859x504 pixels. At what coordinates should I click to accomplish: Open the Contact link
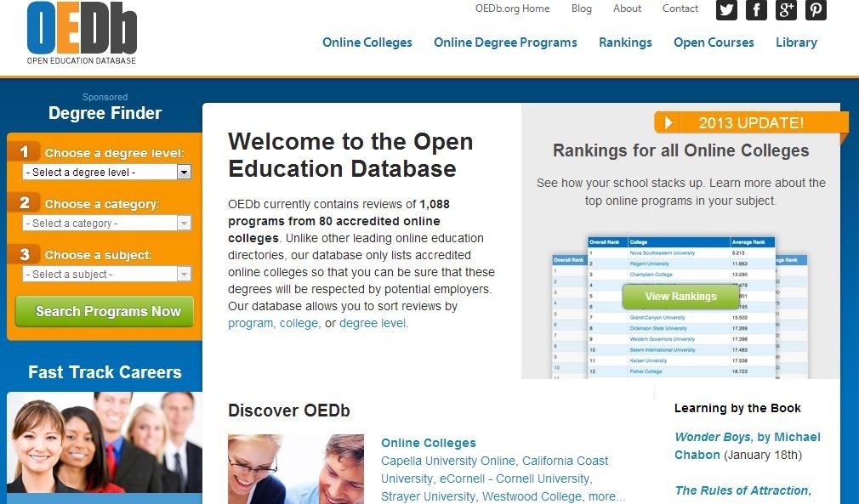click(x=680, y=8)
